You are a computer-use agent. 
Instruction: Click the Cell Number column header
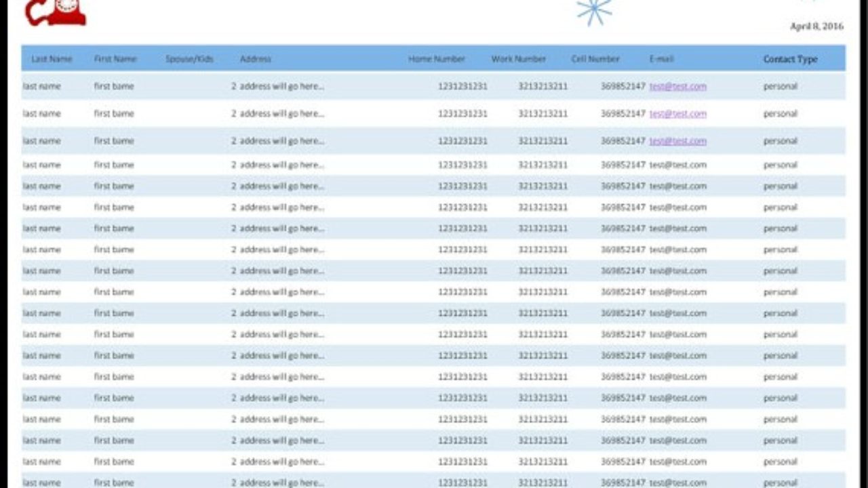(595, 59)
